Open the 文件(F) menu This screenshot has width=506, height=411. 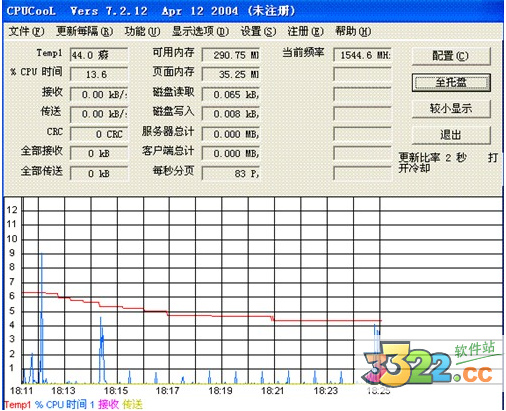[26, 31]
